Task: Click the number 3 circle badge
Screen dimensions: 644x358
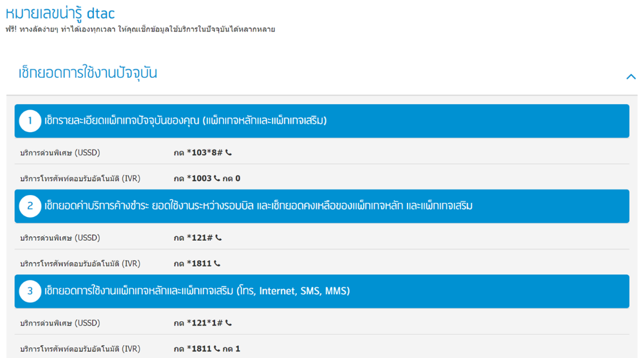Action: [30, 291]
